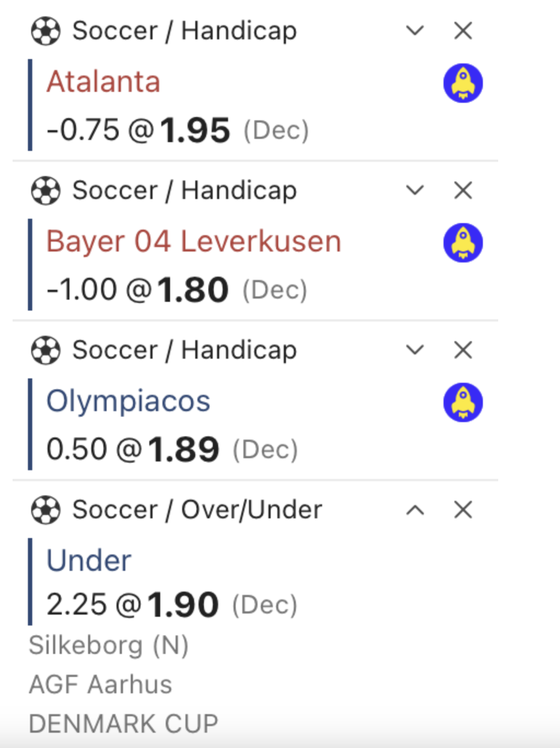Expand the Bayer 04 Leverkusen bet details
560x748 pixels.
415,190
